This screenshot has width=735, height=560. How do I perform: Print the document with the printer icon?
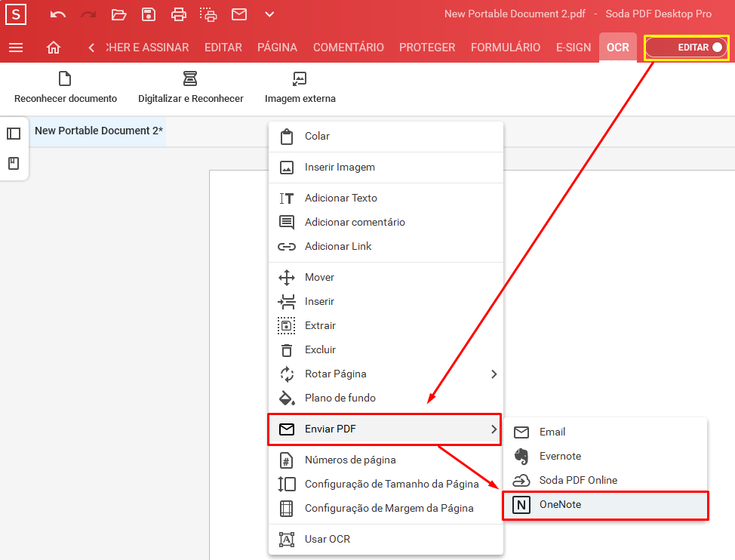click(179, 14)
